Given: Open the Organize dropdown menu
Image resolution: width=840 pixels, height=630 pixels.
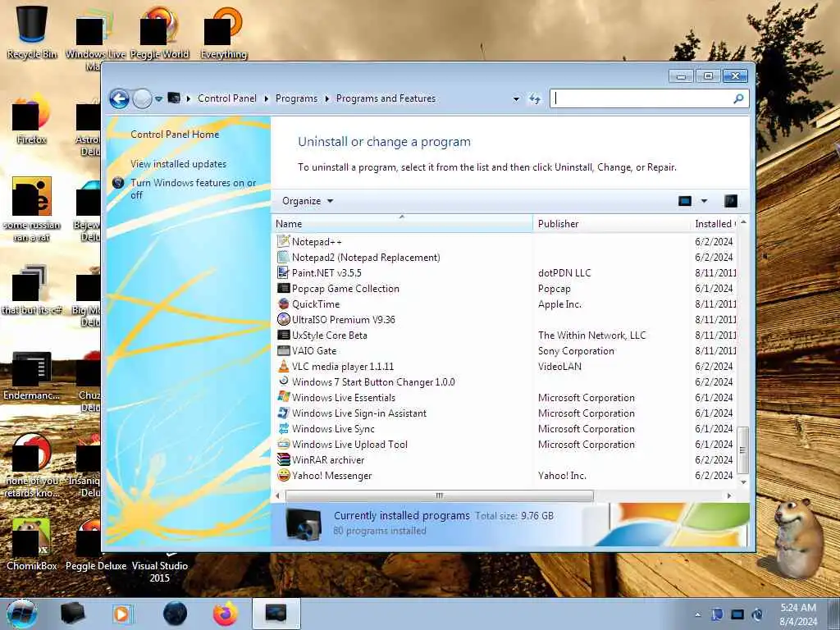Looking at the screenshot, I should tap(308, 201).
